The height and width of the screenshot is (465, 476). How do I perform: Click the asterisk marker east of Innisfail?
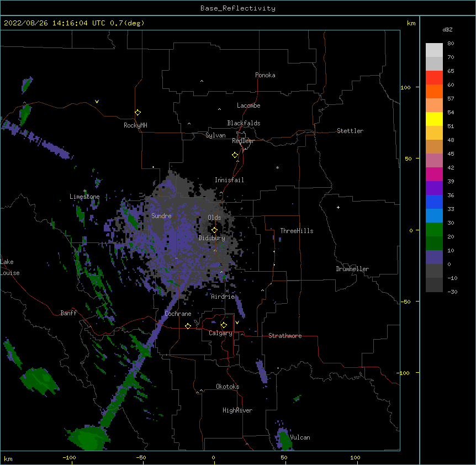[x=277, y=167]
